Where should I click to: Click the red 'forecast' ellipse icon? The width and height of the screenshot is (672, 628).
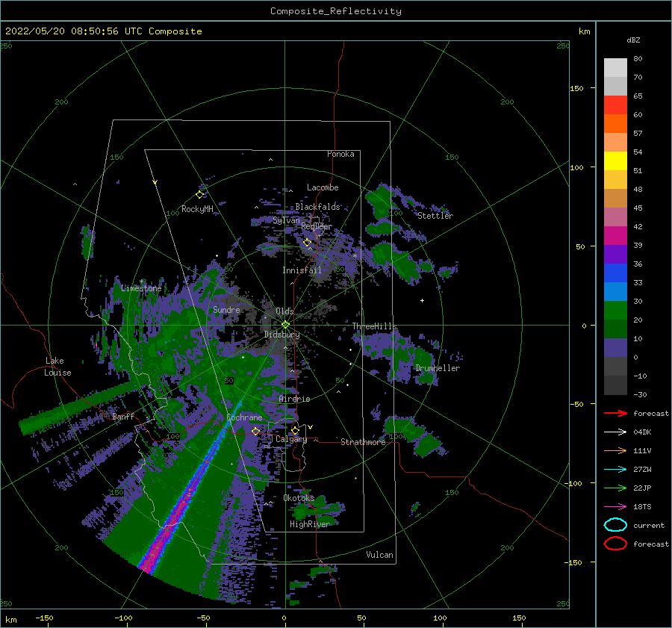[x=615, y=544]
